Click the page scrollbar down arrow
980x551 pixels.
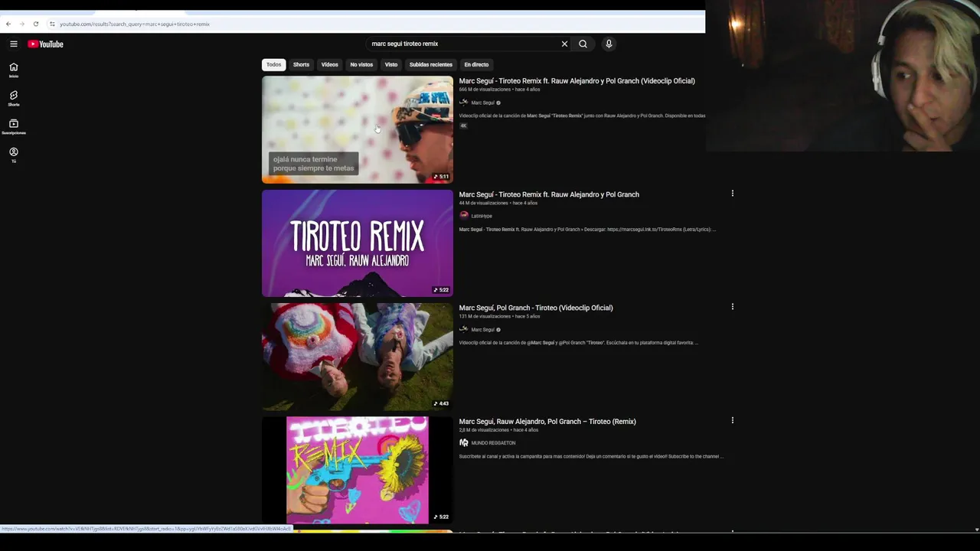coord(976,530)
